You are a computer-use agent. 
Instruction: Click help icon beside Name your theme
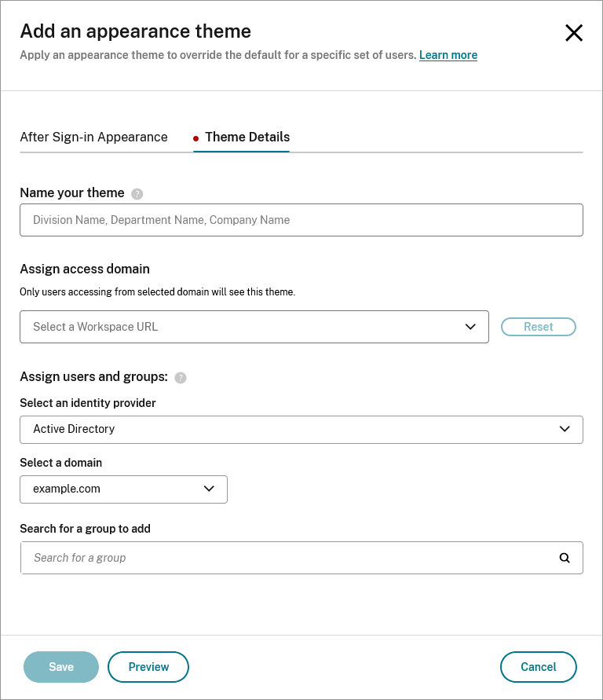[137, 193]
